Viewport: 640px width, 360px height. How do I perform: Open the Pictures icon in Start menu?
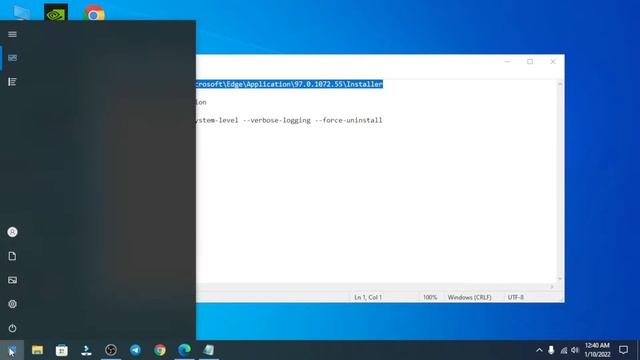(x=12, y=280)
